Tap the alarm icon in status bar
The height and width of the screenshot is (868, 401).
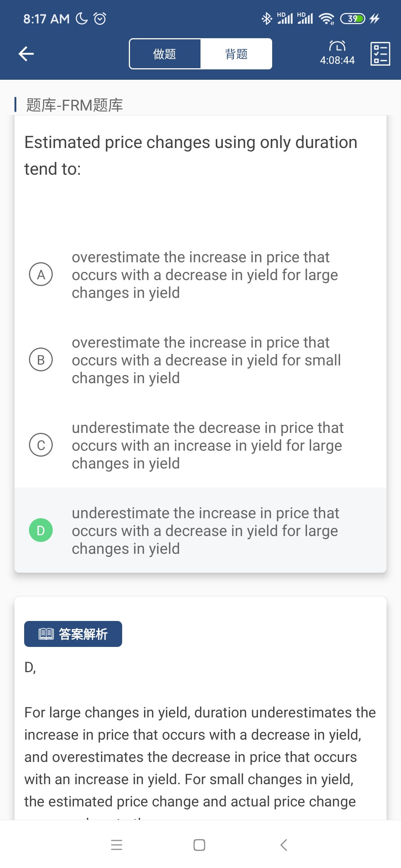100,18
